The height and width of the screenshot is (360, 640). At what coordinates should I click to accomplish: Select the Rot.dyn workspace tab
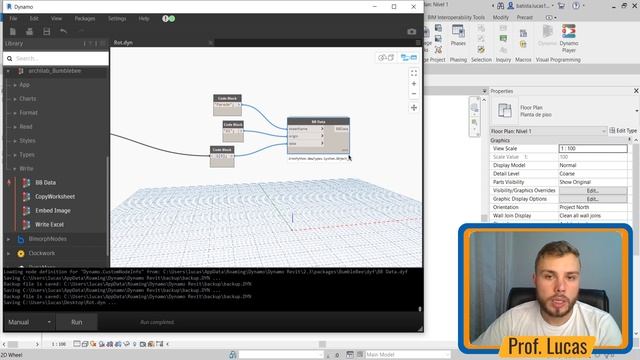pos(123,42)
